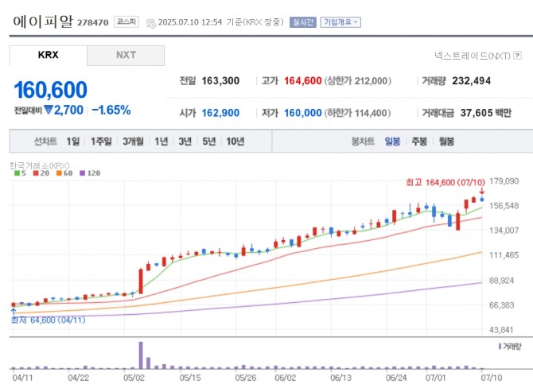This screenshot has width=533, height=392.
Task: Click the 최고 164,600 high marker arrow
Action: 481,191
